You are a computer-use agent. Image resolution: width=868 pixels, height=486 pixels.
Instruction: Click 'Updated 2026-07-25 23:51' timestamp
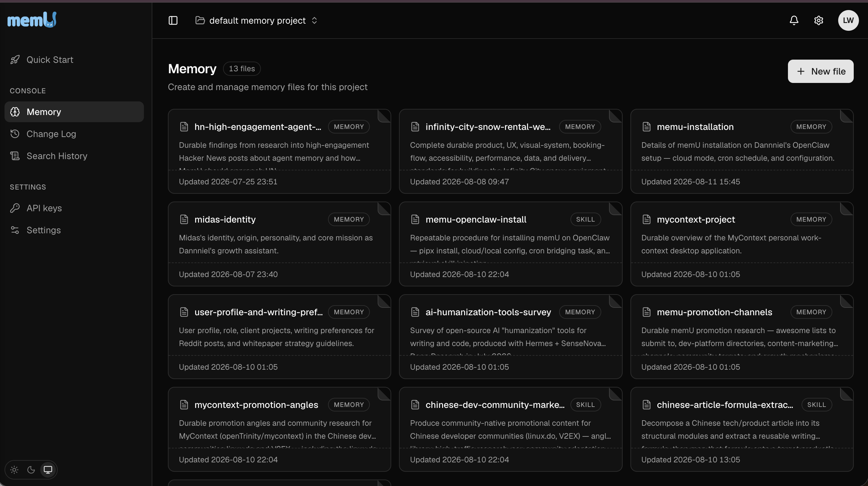click(x=228, y=181)
